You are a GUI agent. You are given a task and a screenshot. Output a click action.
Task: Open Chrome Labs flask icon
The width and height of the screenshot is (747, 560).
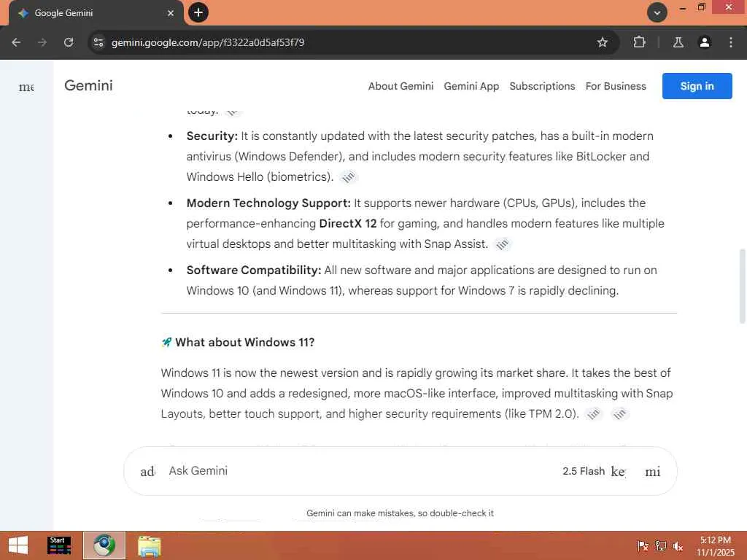[678, 42]
